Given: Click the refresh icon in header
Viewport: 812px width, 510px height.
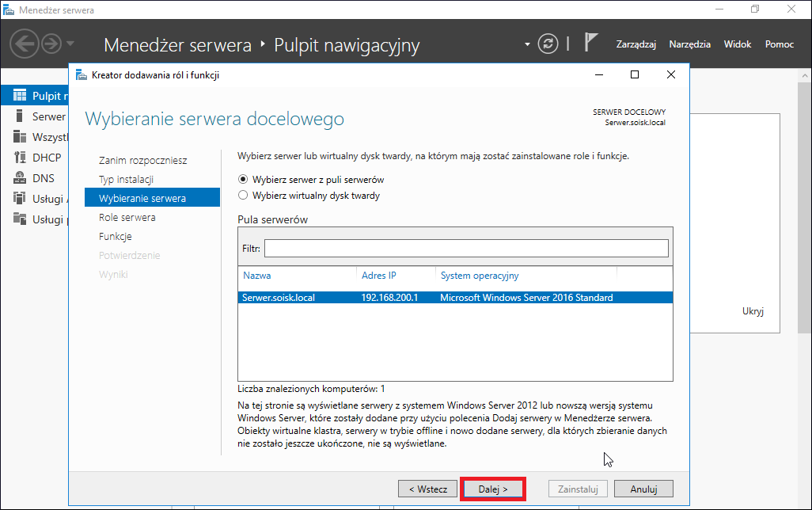Looking at the screenshot, I should click(x=548, y=44).
